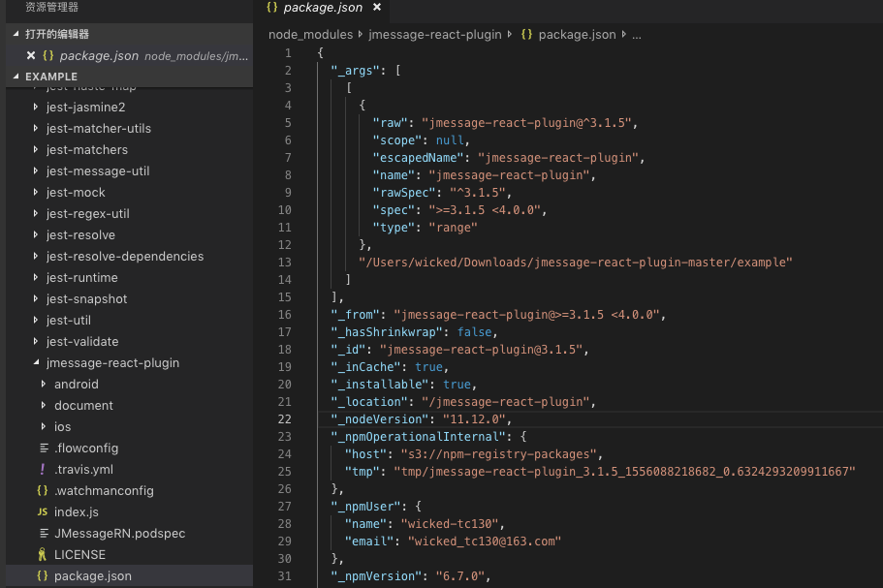Screen dimensions: 883x588
Task: Select package.json in the file tree
Action: [x=93, y=576]
